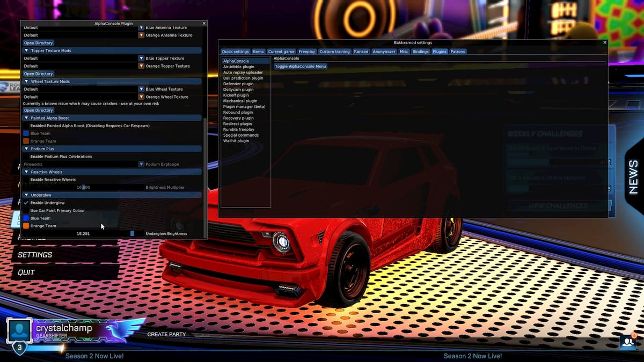
Task: Select Plugin manager (beta) in the sidebar
Action: tap(244, 106)
